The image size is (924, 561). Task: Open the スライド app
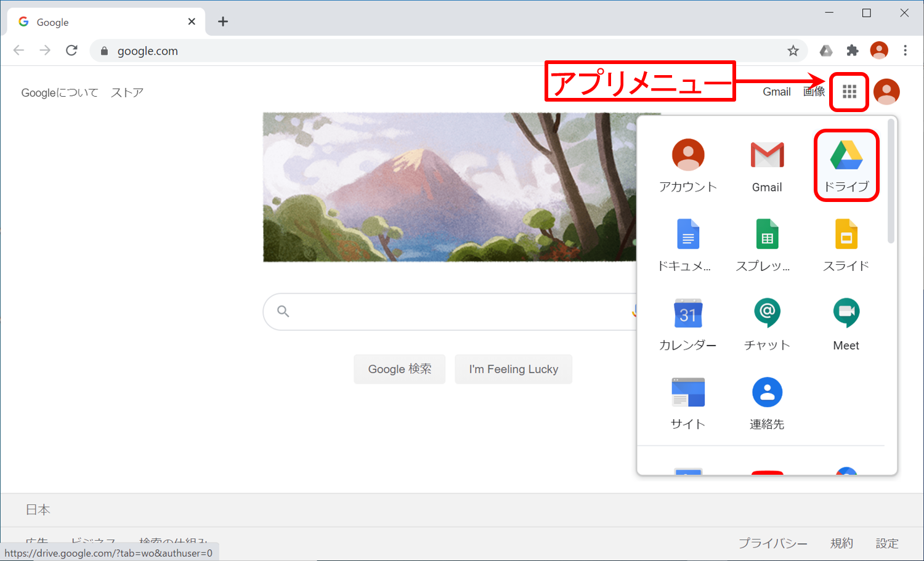point(846,245)
